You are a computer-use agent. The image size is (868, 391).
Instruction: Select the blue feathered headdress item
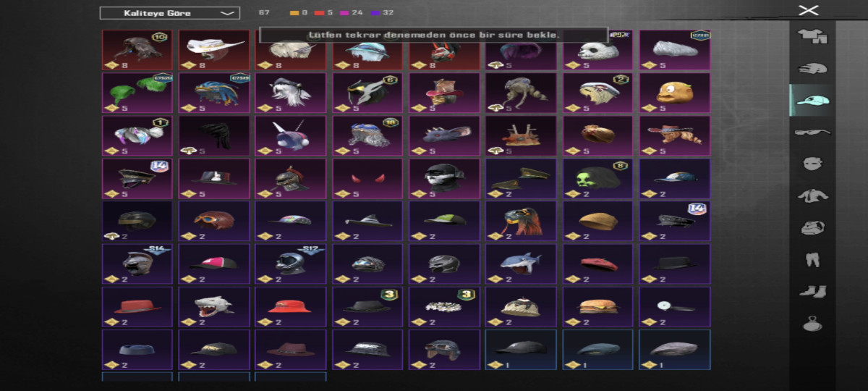point(214,93)
